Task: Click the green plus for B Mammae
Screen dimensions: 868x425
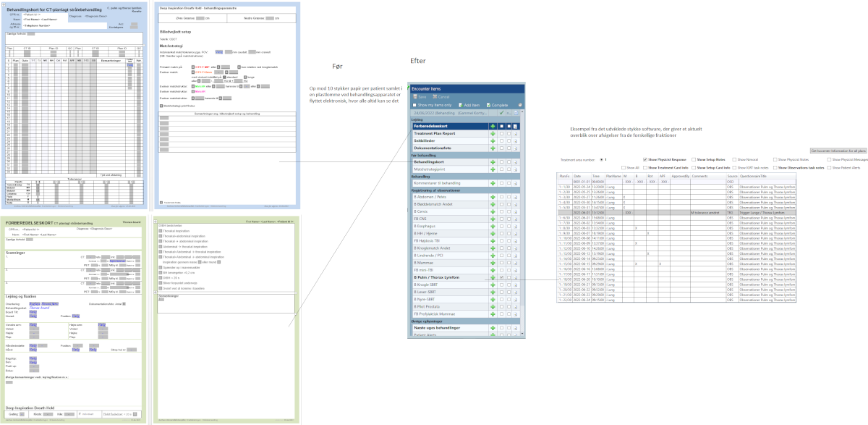Action: (x=493, y=263)
